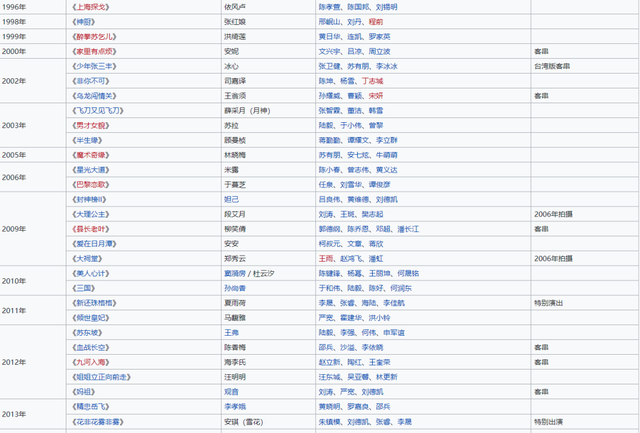Open the actor link 谭俊彦
640x433 pixels.
click(380, 184)
